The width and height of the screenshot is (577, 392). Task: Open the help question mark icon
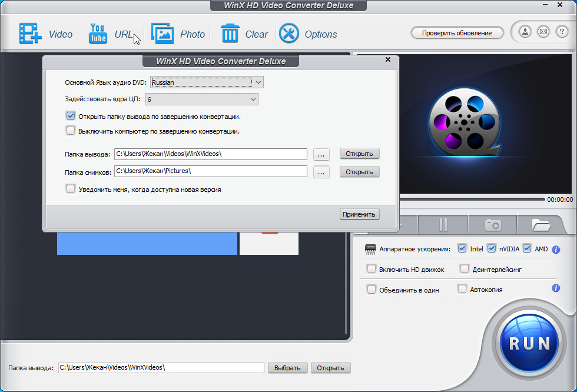(x=562, y=32)
